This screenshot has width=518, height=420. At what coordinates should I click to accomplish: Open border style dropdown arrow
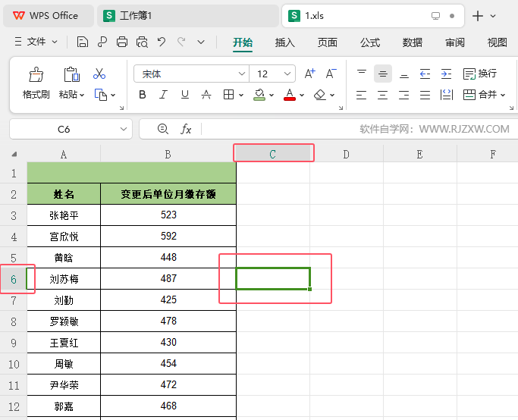click(x=241, y=95)
